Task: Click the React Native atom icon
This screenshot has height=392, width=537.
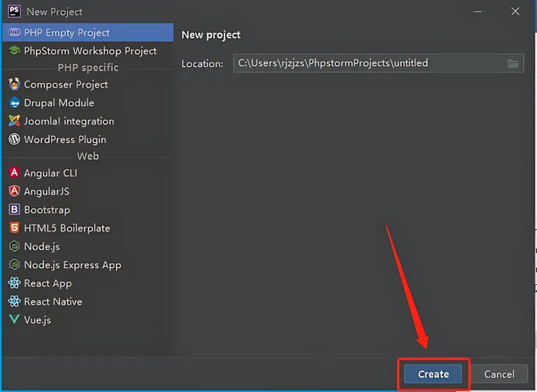Action: 14,302
